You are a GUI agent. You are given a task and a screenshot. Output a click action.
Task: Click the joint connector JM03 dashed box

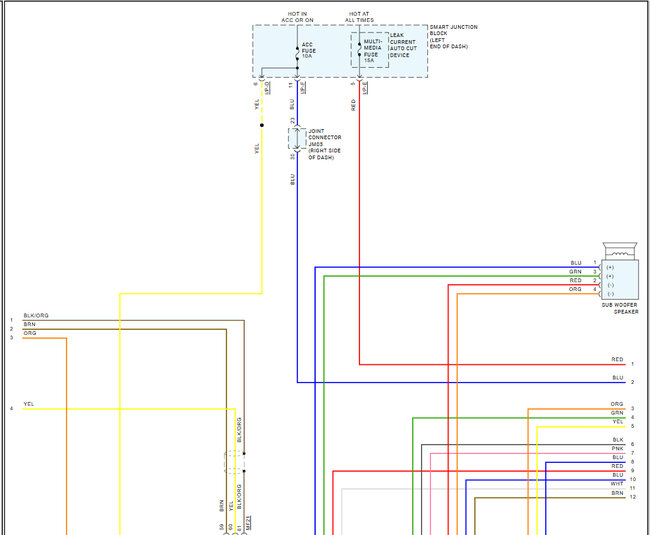coord(297,139)
